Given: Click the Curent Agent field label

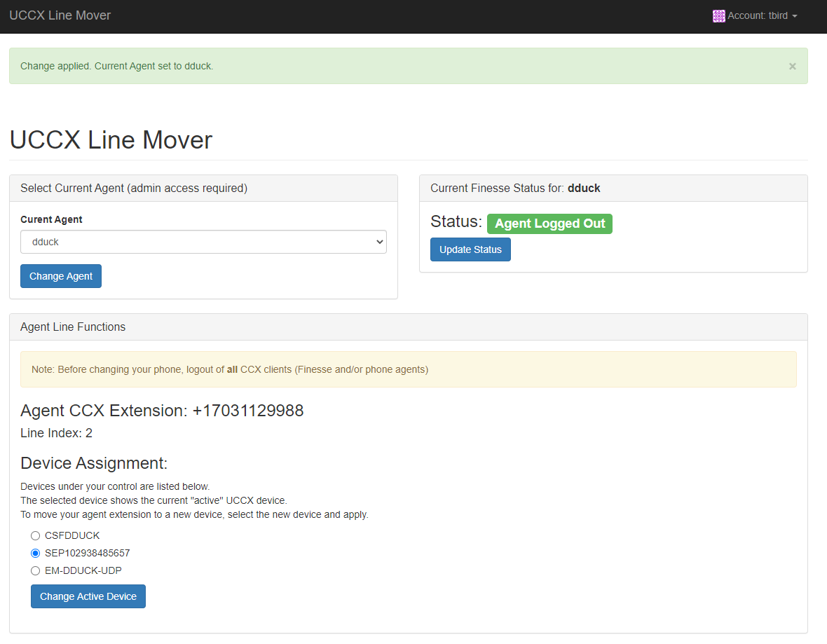Looking at the screenshot, I should 51,219.
